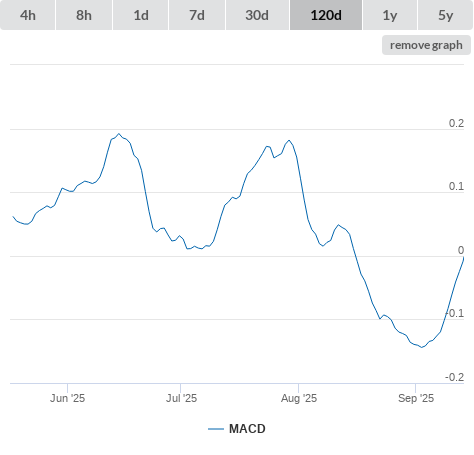This screenshot has height=455, width=474.
Task: Click the -0.2 y-axis label
Action: pos(454,377)
